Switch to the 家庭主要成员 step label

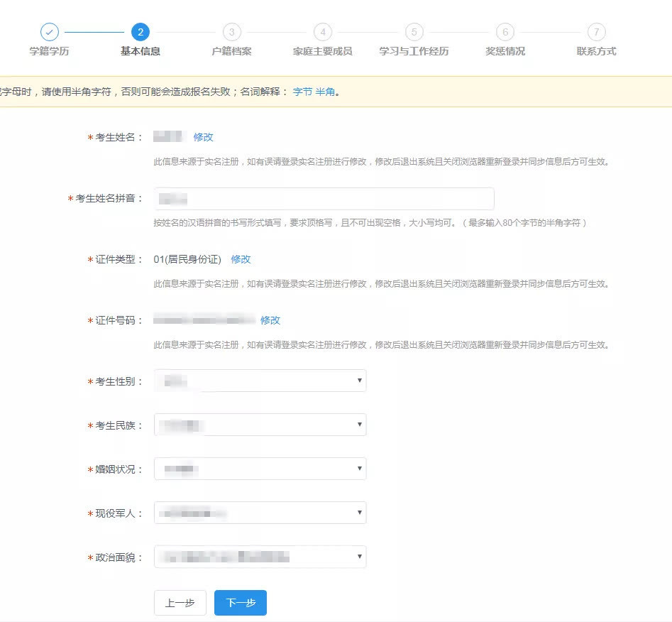point(322,51)
